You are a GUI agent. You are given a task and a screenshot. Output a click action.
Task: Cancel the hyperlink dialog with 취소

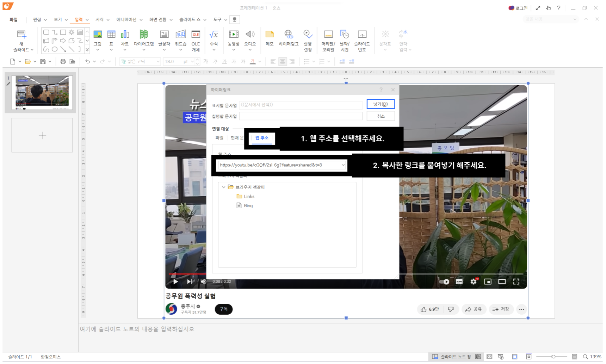(381, 116)
